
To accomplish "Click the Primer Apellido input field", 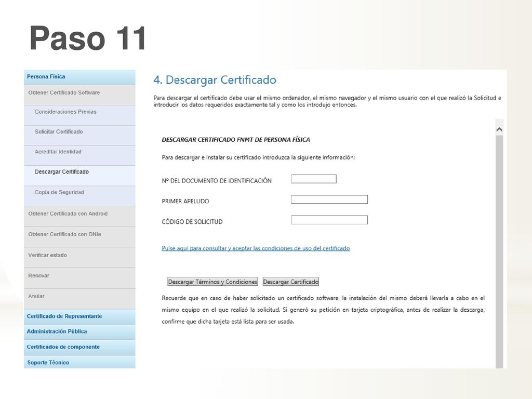I will pos(329,199).
